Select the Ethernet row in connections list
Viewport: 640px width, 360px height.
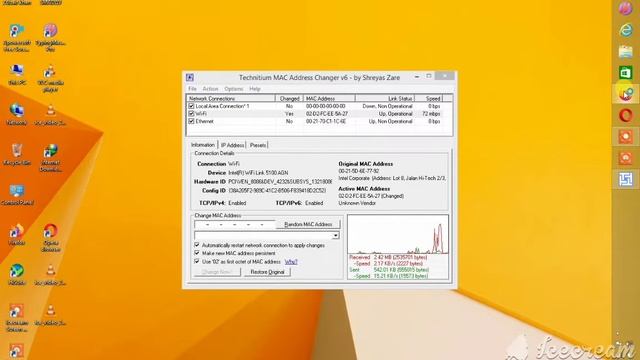click(314, 121)
